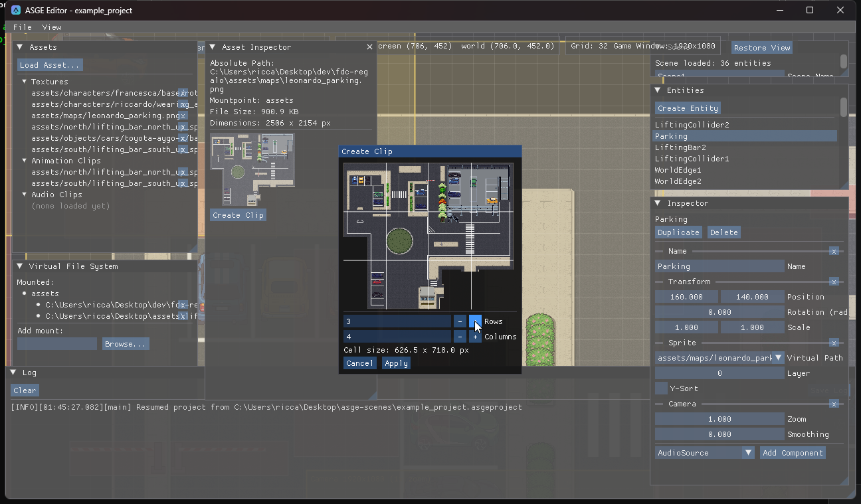Click the Entities panel scrollbar
Viewport: 861px width, 504px height.
[x=844, y=108]
